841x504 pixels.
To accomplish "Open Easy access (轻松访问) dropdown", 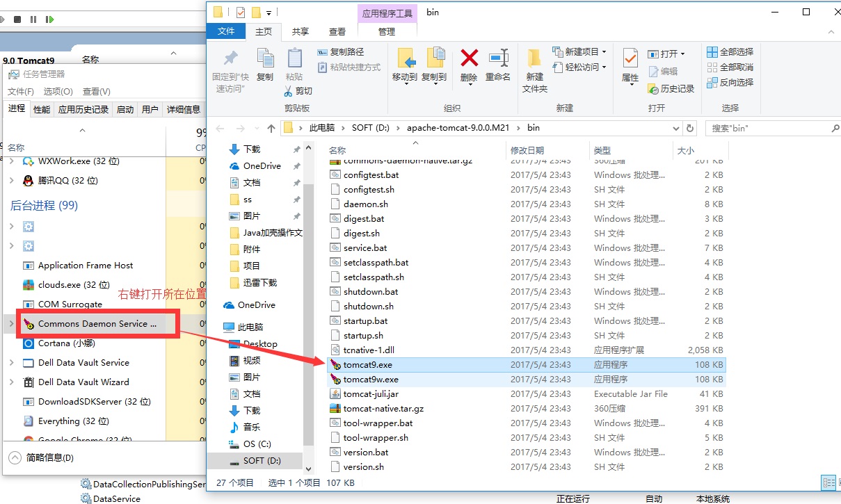I will [x=579, y=67].
